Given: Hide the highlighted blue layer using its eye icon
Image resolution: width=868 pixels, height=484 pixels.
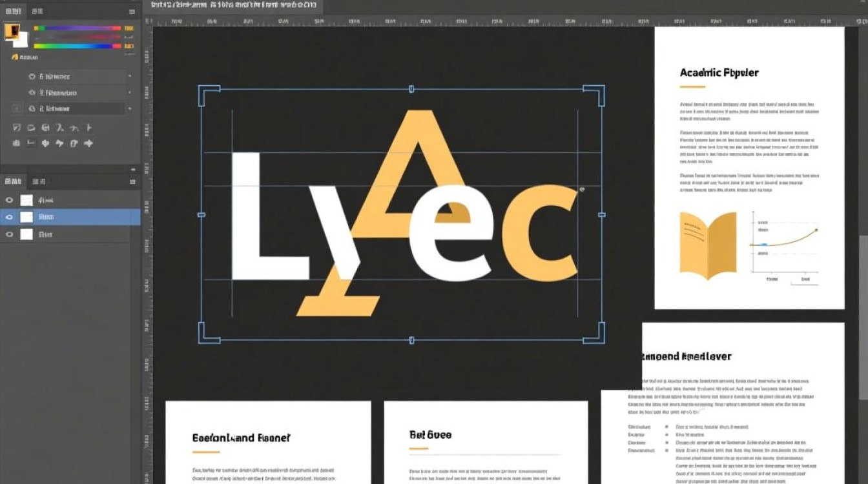Looking at the screenshot, I should (9, 217).
